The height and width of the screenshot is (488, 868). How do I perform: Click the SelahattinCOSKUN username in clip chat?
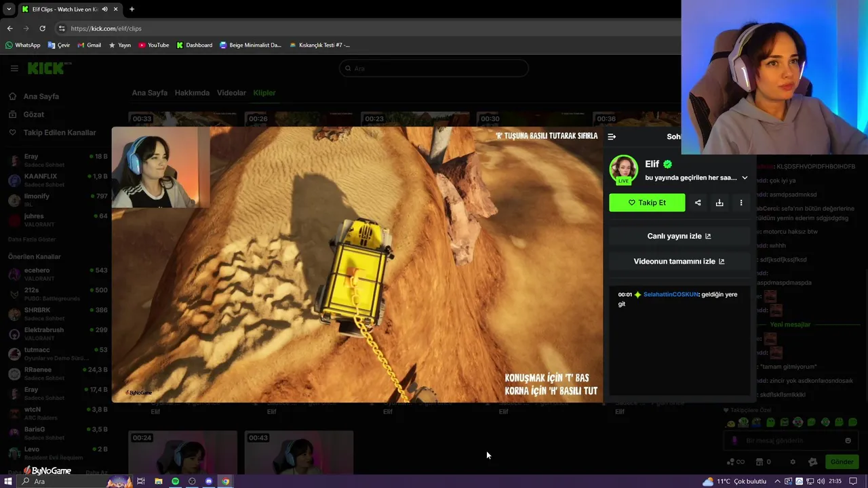[671, 294]
